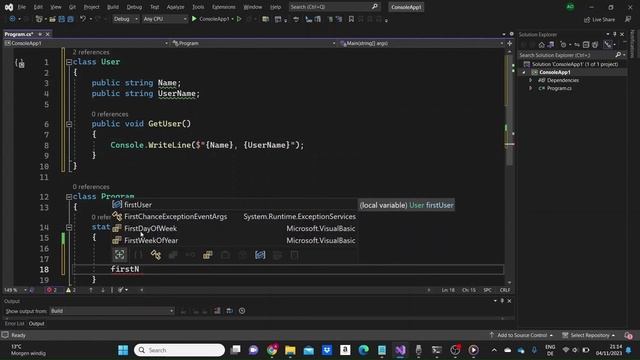Click Sync with Active Document icon
The height and width of the screenshot is (360, 640).
tap(577, 44)
